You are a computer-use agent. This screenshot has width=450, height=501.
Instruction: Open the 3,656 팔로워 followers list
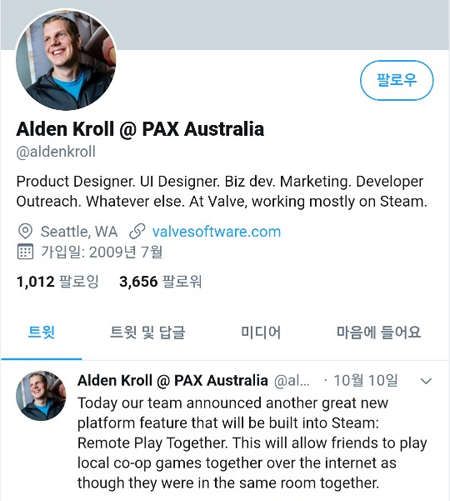click(x=161, y=282)
